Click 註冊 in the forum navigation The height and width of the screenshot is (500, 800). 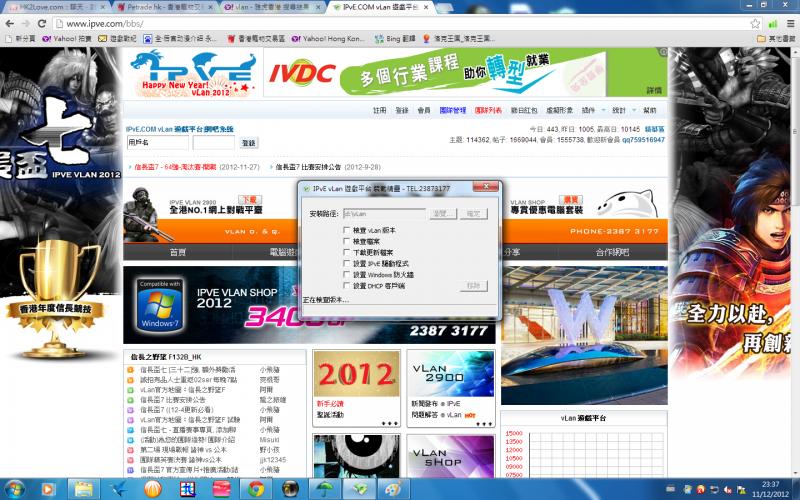[x=380, y=110]
